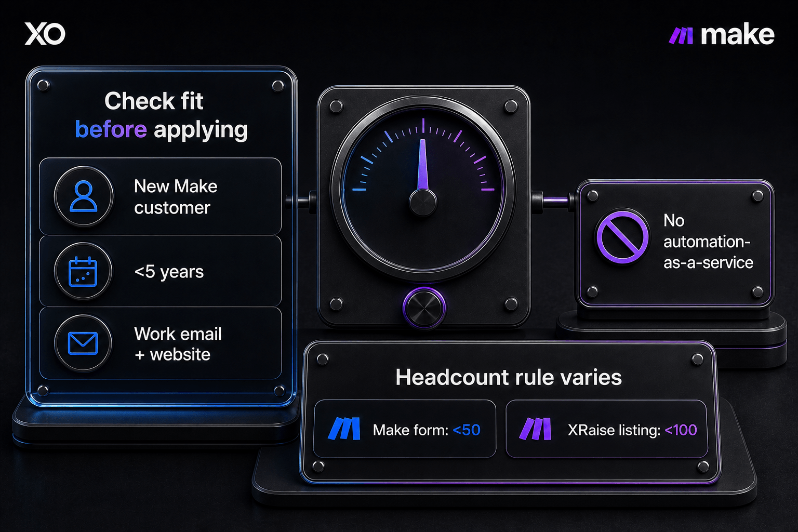Click the gauge needle center hub

coord(423,202)
